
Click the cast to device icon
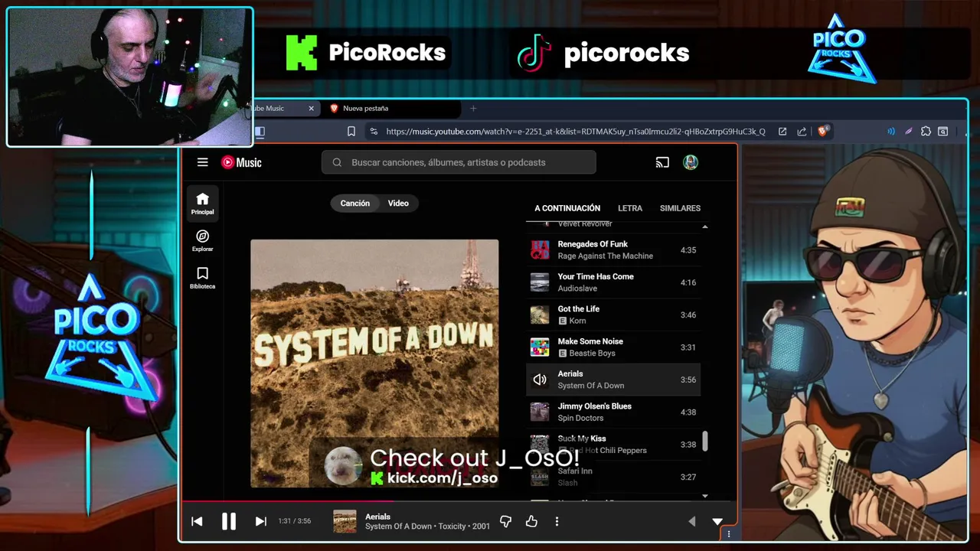coord(662,162)
